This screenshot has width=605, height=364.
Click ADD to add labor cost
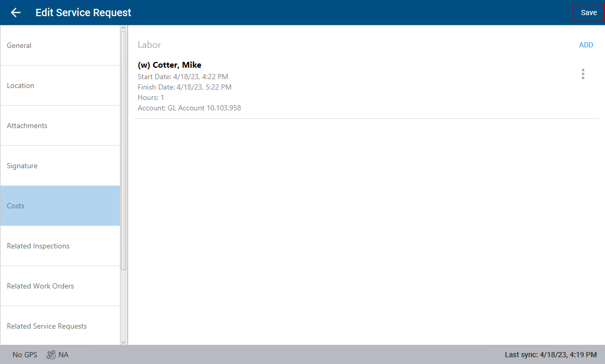pos(586,45)
